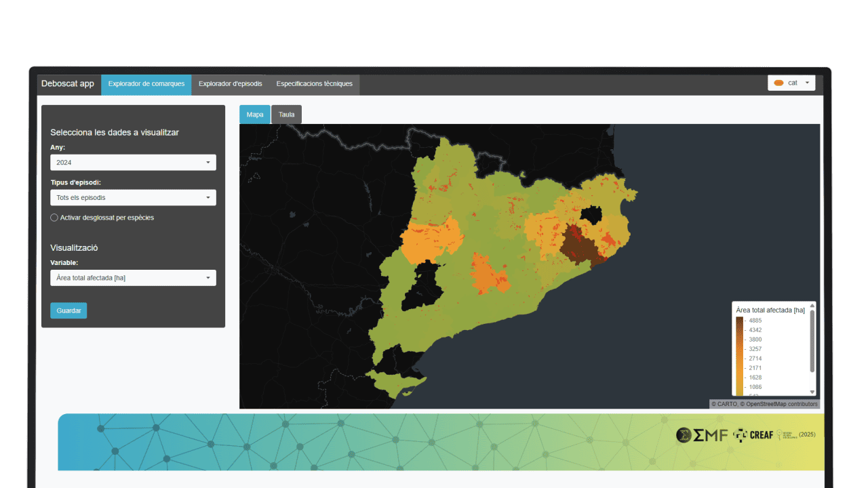
Task: Enable 'Activar desglossat per espècies' option
Action: click(54, 218)
